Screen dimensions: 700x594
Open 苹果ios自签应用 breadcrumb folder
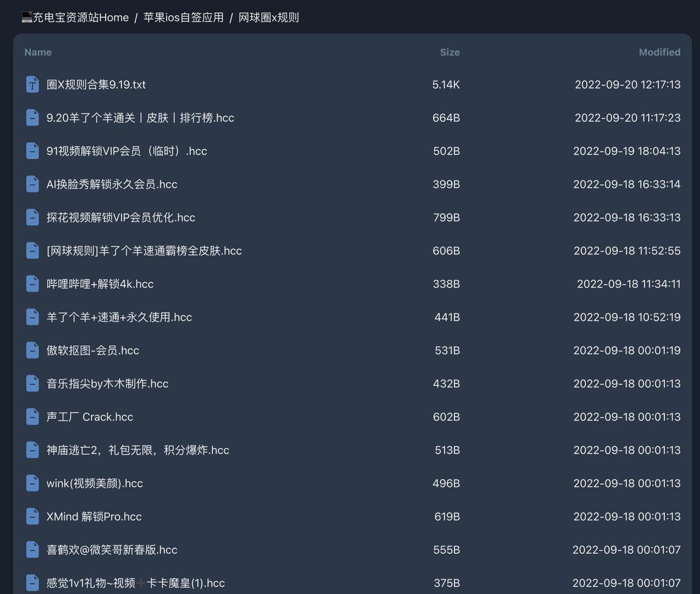(x=184, y=17)
